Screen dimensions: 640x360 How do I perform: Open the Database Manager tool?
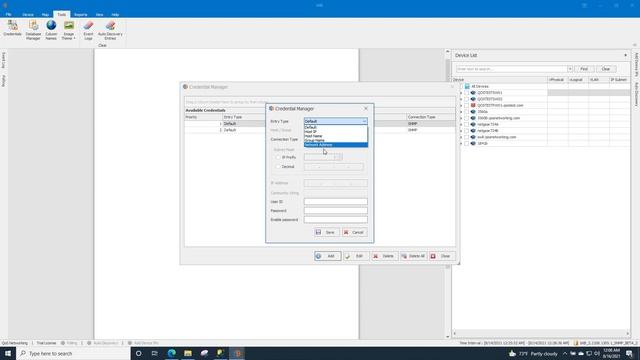[33, 30]
